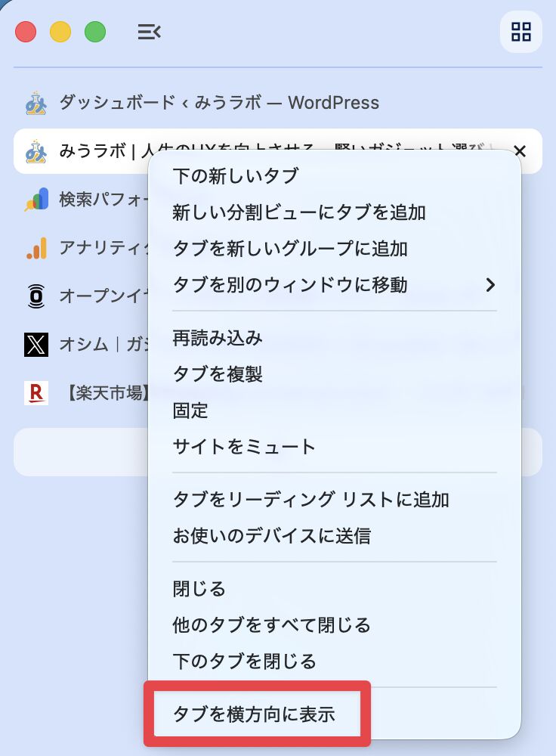556x756 pixels.
Task: Collapse the vertical tabs sidebar icon
Action: click(149, 32)
